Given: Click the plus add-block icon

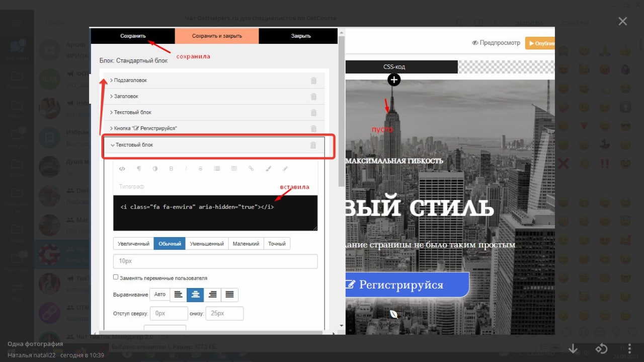Looking at the screenshot, I should click(x=394, y=80).
